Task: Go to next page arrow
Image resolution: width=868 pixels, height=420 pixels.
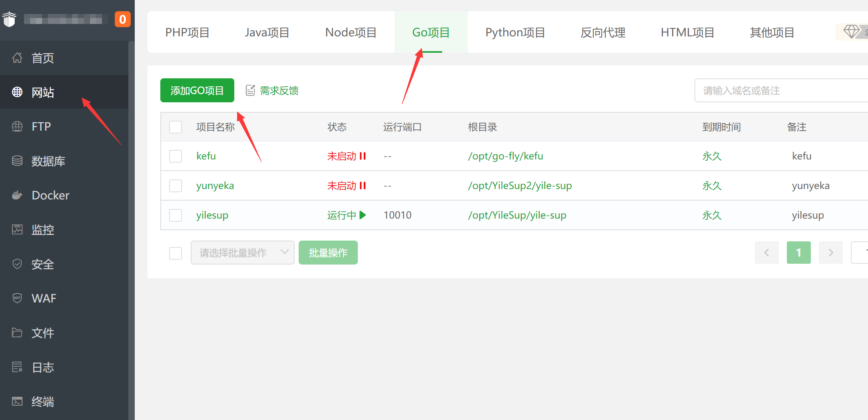Action: 830,253
